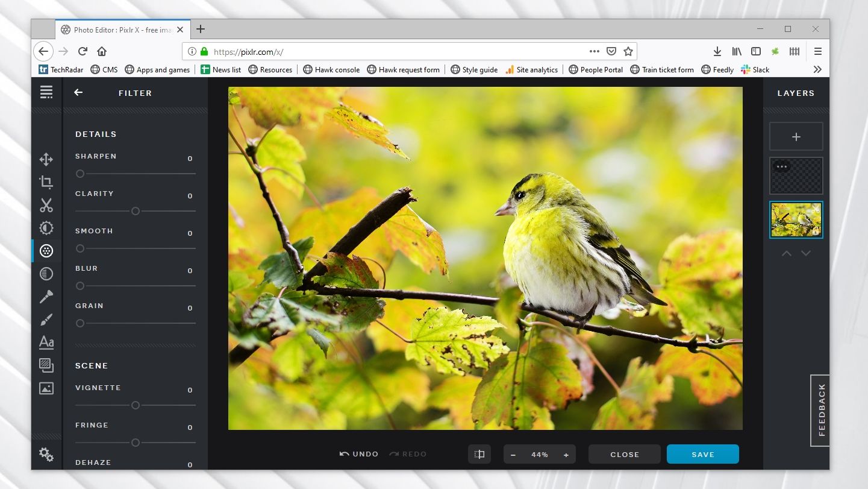
Task: Collapse the Filter panel with back arrow
Action: coord(78,93)
